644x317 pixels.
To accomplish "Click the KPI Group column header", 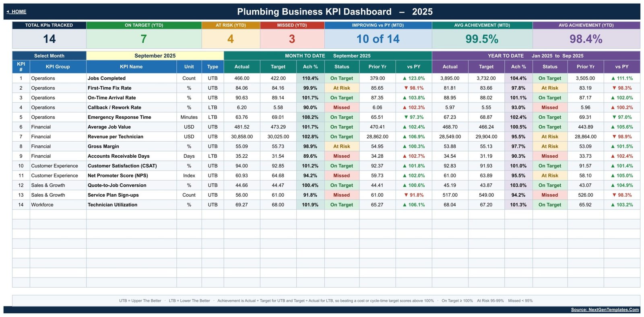I will (x=58, y=67).
